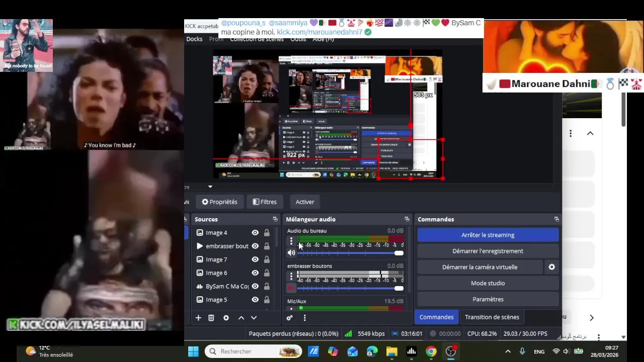Click text icon of BySam C source
644x362 pixels.
coord(200,286)
